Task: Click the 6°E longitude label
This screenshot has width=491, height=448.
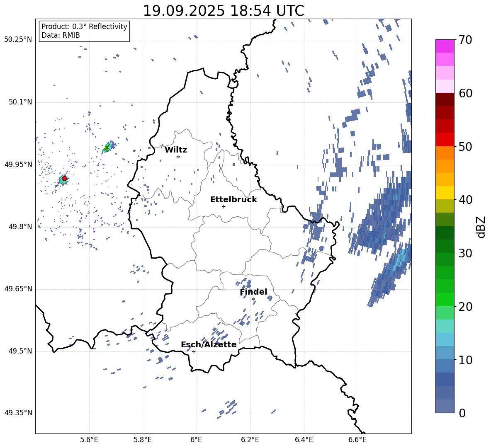Action: click(x=196, y=440)
